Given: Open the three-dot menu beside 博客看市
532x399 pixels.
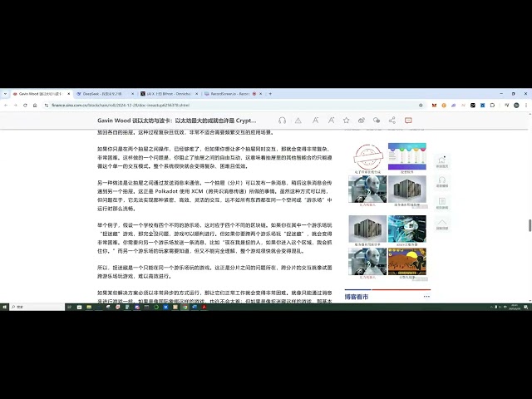Looking at the screenshot, I should (x=426, y=297).
